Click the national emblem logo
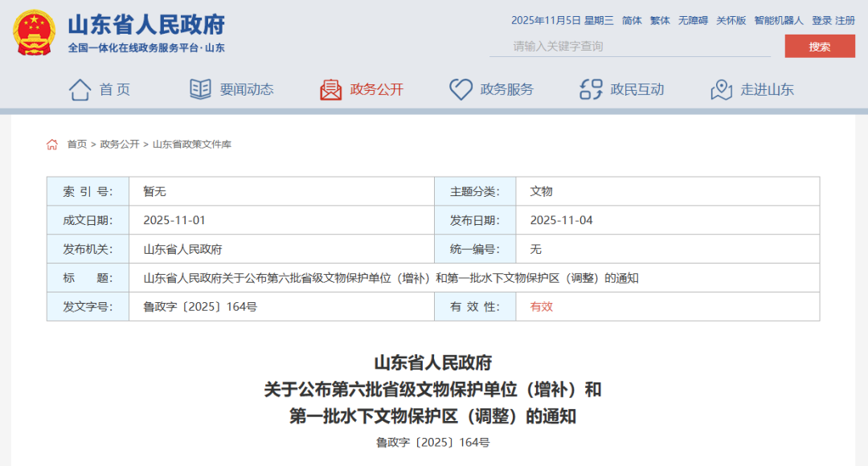This screenshot has width=868, height=466. (x=34, y=32)
